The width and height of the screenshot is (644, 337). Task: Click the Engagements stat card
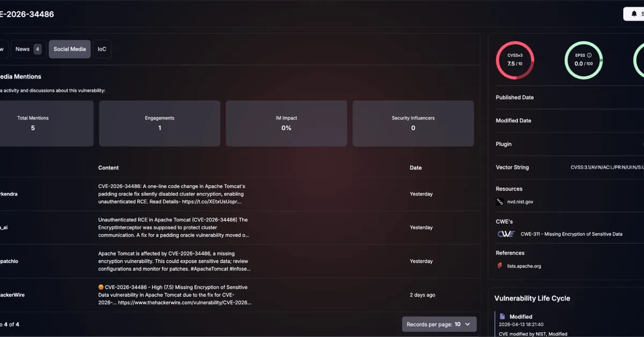point(159,123)
